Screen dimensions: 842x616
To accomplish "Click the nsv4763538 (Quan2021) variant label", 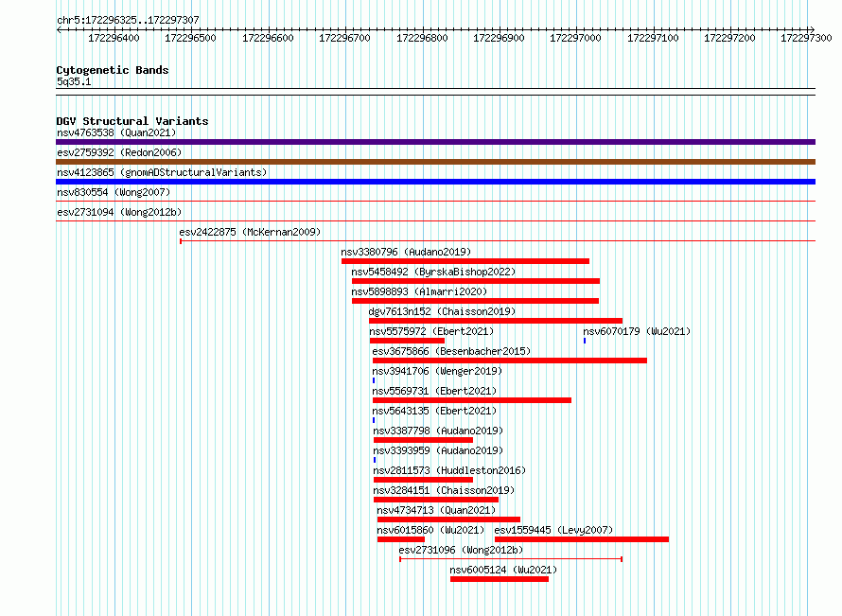I will coord(116,132).
